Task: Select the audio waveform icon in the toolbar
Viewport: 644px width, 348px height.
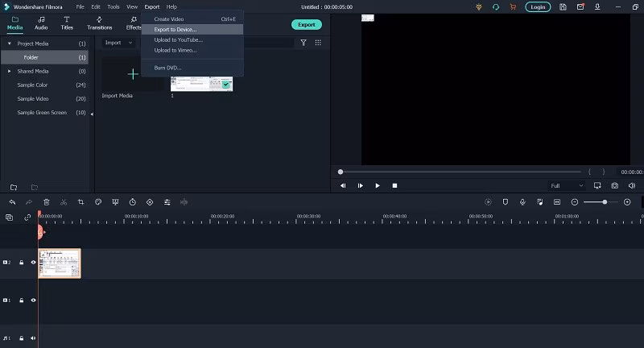Action: click(184, 202)
